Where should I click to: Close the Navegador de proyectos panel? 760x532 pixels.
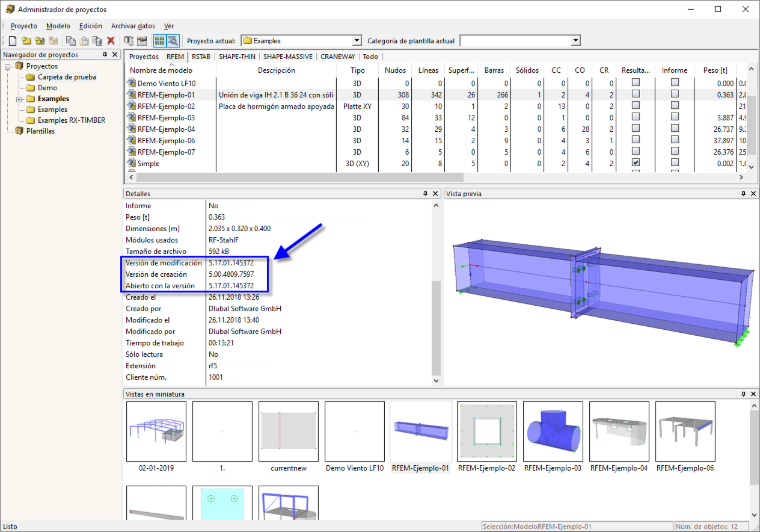click(115, 55)
